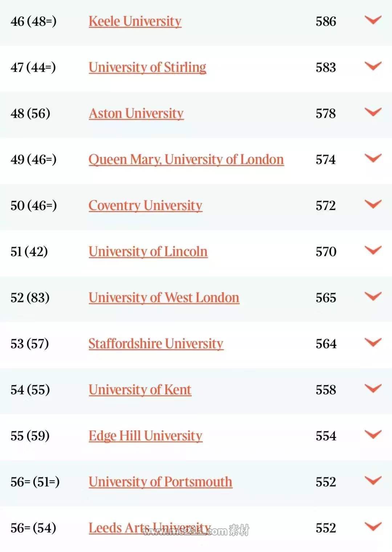
Task: Expand University of Lincoln row chevron
Action: point(373,250)
